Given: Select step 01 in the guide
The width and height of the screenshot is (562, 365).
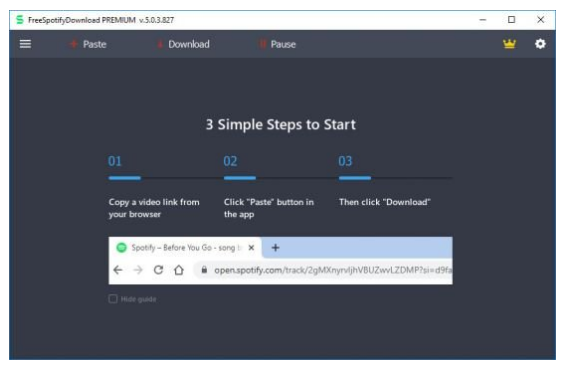Looking at the screenshot, I should tap(115, 161).
